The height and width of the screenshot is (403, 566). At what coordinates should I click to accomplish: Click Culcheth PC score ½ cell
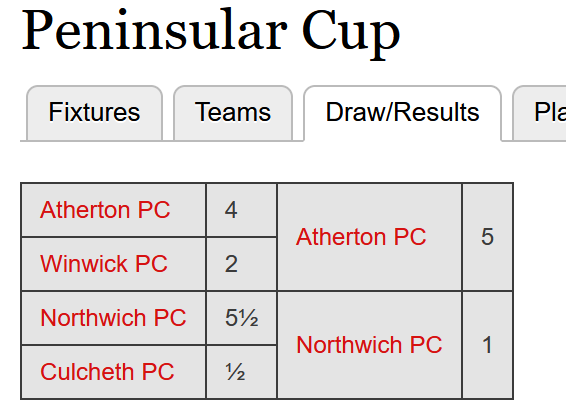(x=241, y=372)
